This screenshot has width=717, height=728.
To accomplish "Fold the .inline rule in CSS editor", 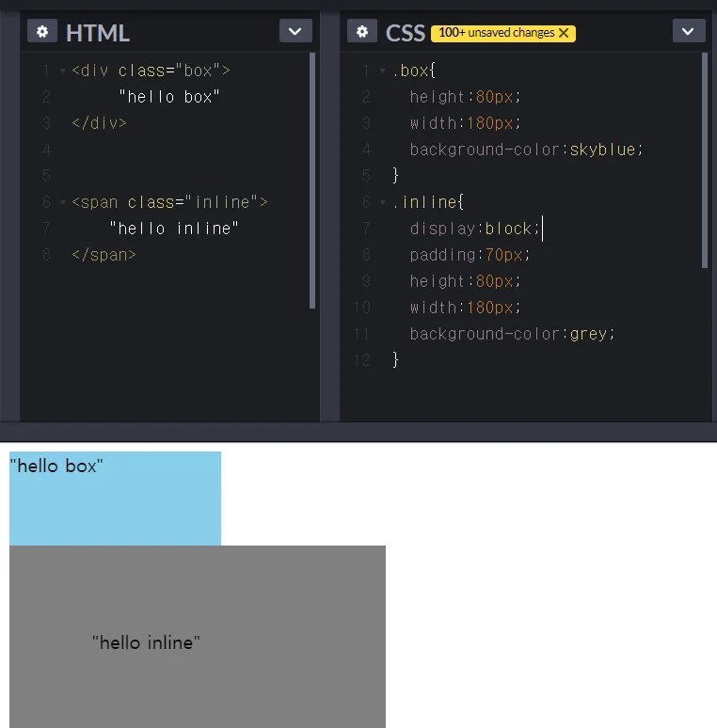I will tap(383, 202).
